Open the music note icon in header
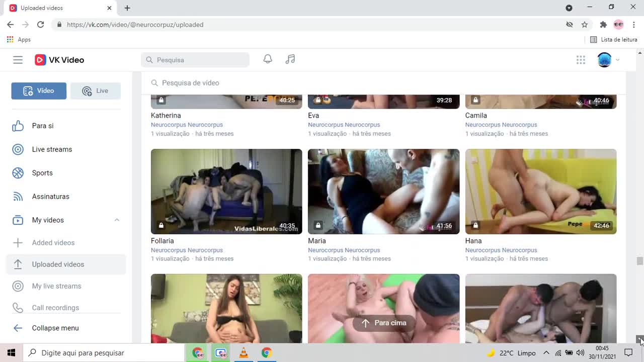Screen dimensions: 644x362 tap(290, 59)
